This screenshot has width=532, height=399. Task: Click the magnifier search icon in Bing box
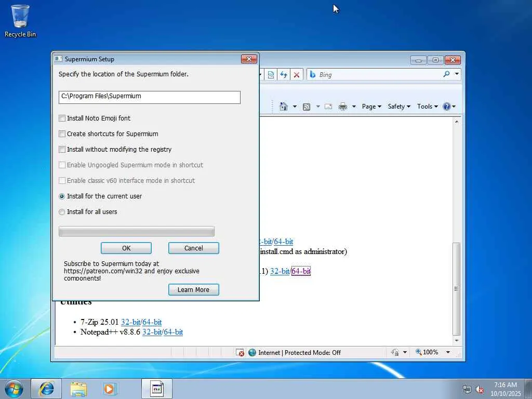pos(446,74)
